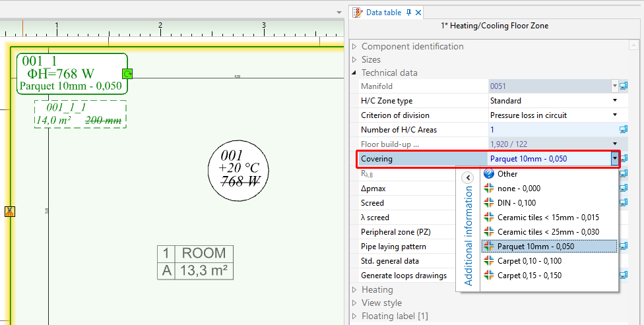Viewport: 644px width, 325px height.
Task: Open the Criterion of division dropdown
Action: click(615, 115)
